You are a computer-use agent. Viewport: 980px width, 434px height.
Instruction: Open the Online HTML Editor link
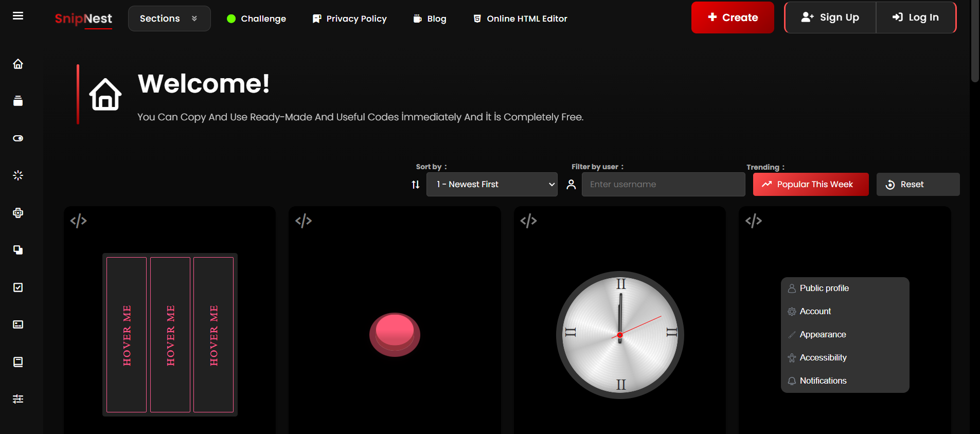point(520,19)
